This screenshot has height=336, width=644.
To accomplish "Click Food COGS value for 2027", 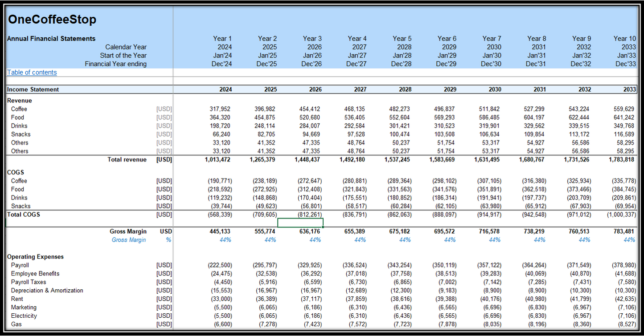I will [x=355, y=190].
